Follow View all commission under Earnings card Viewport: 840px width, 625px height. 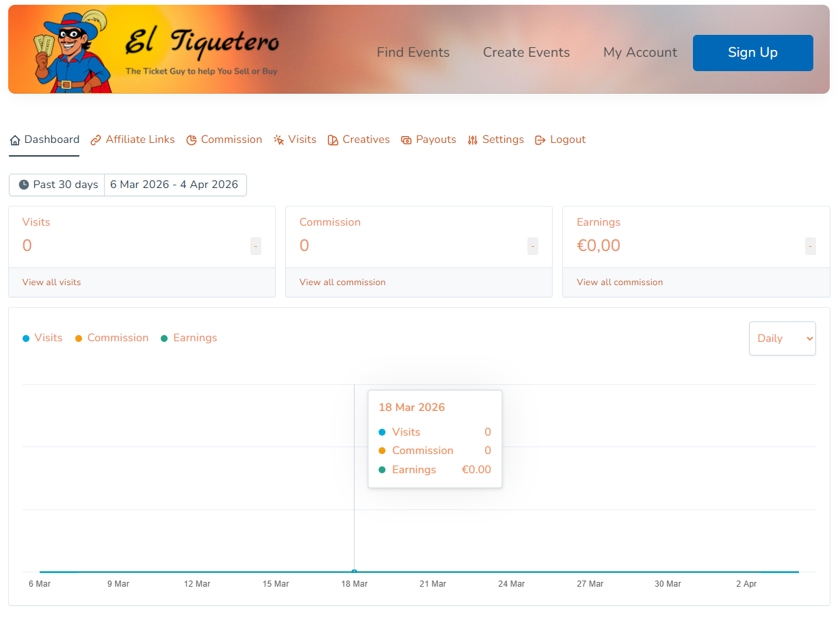[620, 282]
